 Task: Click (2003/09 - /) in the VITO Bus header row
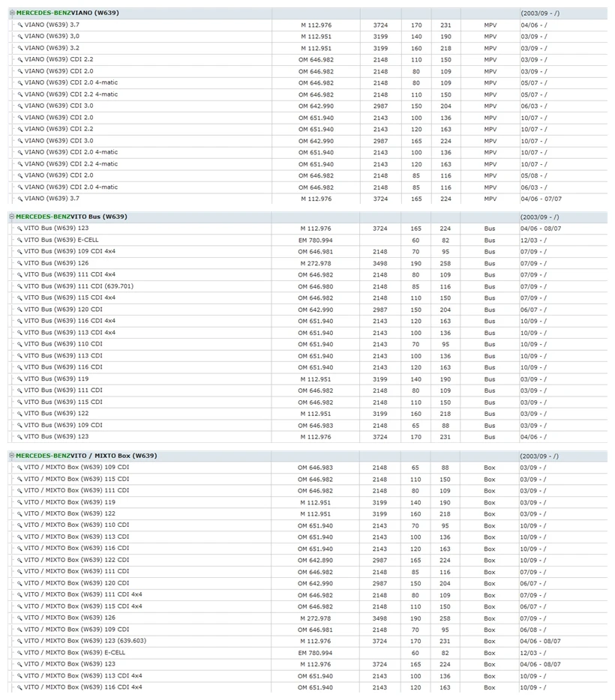pos(539,217)
